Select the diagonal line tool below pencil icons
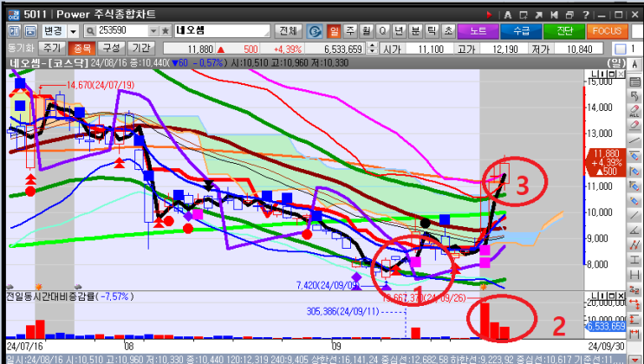 tap(634, 215)
